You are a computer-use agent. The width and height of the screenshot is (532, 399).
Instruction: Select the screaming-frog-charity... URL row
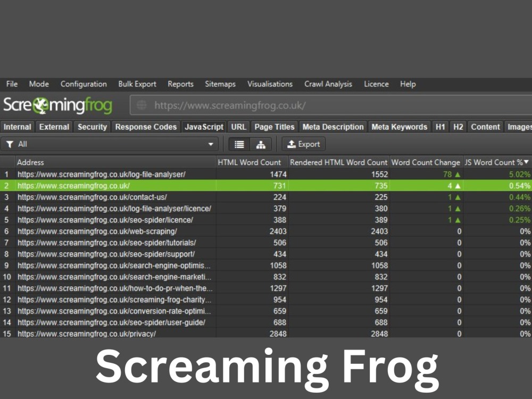point(266,300)
